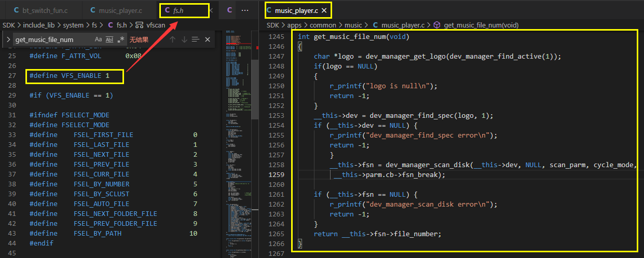Viewport: 644px width, 258px height.
Task: Click 'if(logo == NULL)' on line 1248
Action: pyautogui.click(x=346, y=66)
